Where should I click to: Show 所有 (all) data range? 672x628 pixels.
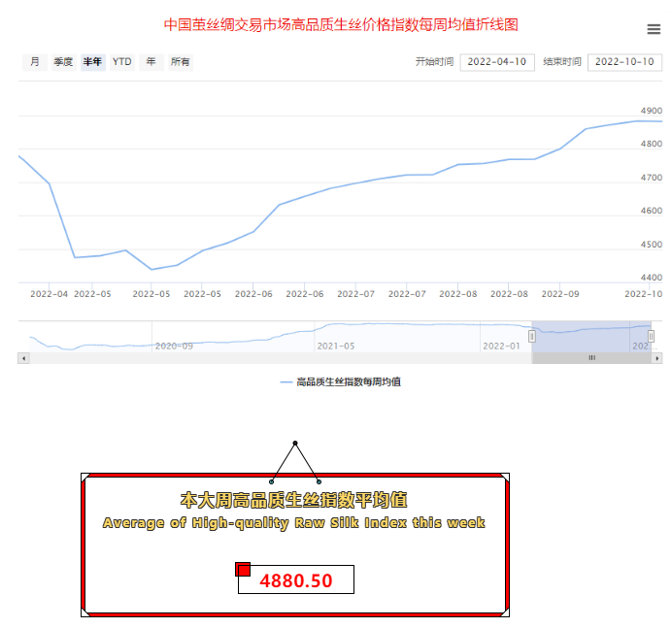coord(180,62)
